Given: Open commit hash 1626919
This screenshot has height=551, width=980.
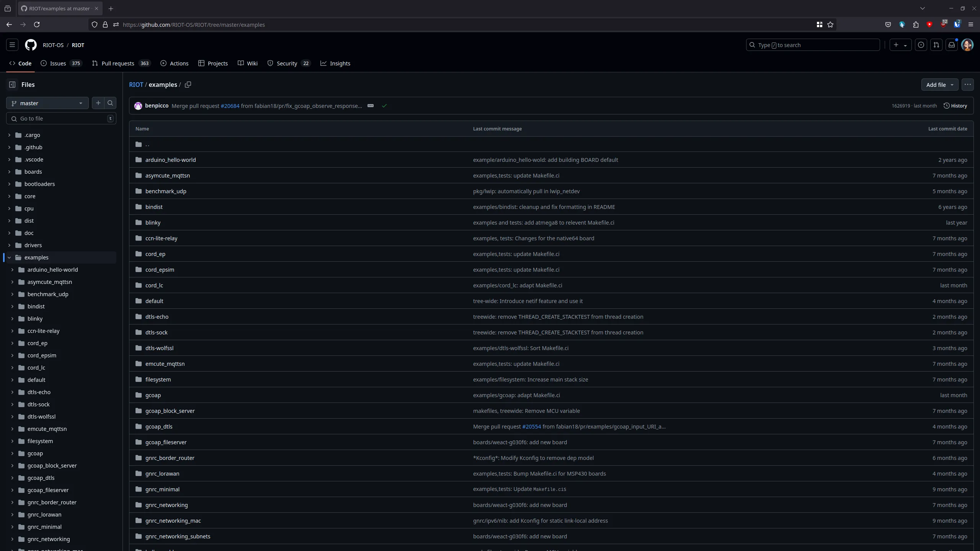Looking at the screenshot, I should pos(901,106).
